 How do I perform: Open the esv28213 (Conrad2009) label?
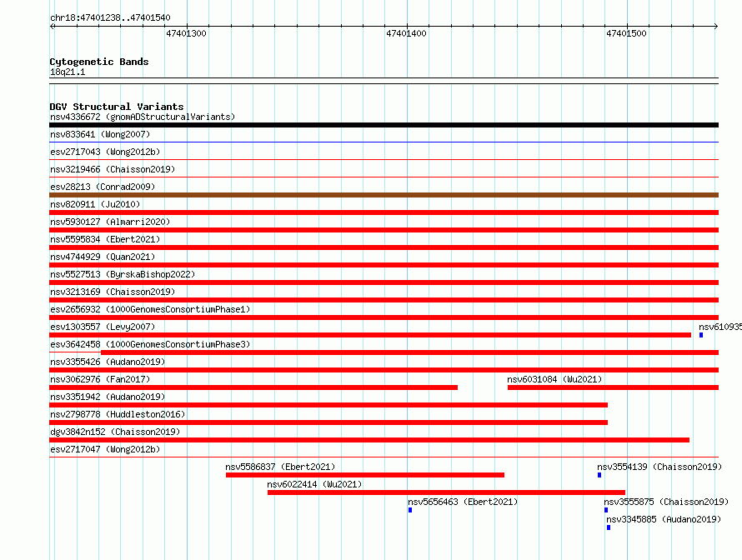(x=103, y=187)
